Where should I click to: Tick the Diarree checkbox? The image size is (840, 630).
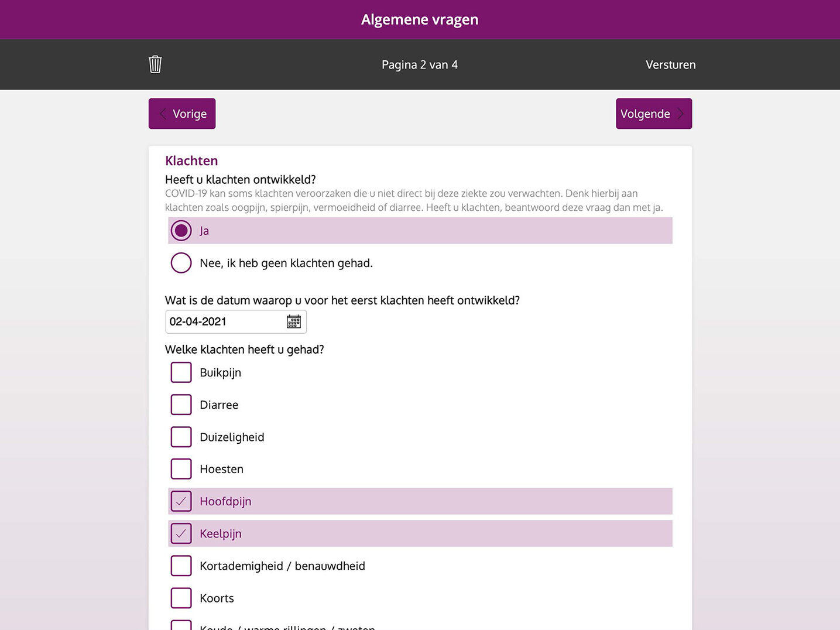(181, 405)
